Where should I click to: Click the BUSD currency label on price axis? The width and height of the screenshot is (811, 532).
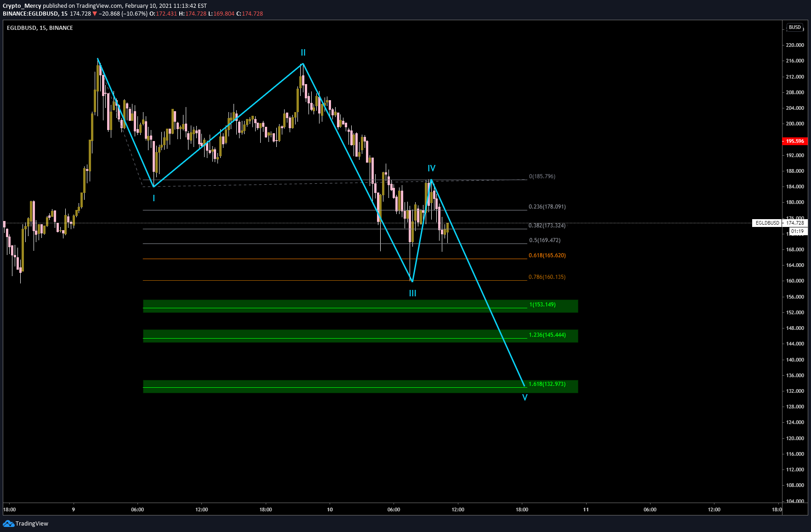click(x=795, y=28)
